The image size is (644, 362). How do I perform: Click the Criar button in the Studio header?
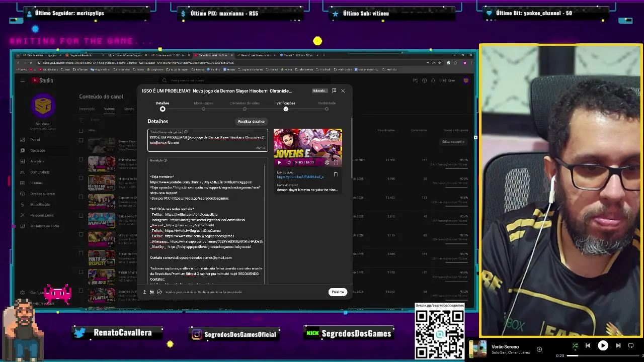tap(449, 80)
